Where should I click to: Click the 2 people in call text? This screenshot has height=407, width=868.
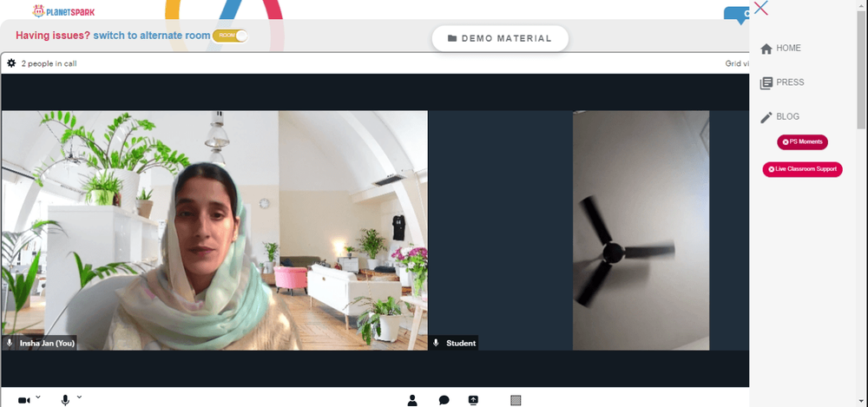[49, 63]
